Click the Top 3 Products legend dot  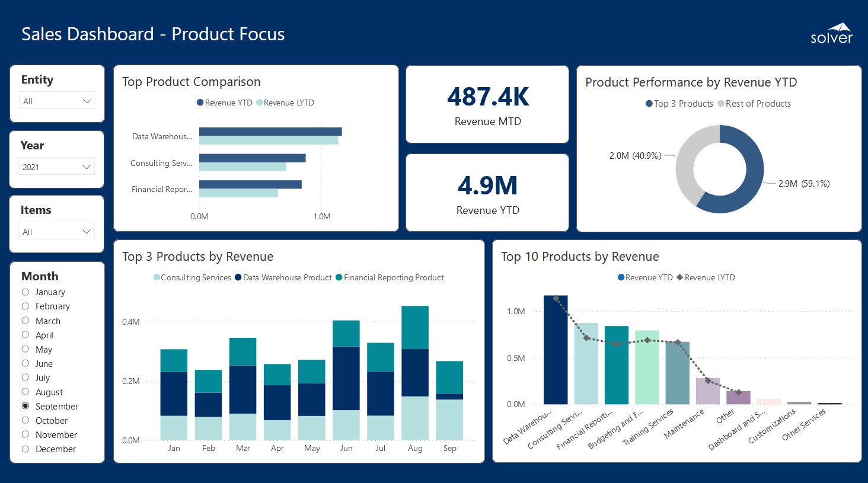pyautogui.click(x=649, y=104)
